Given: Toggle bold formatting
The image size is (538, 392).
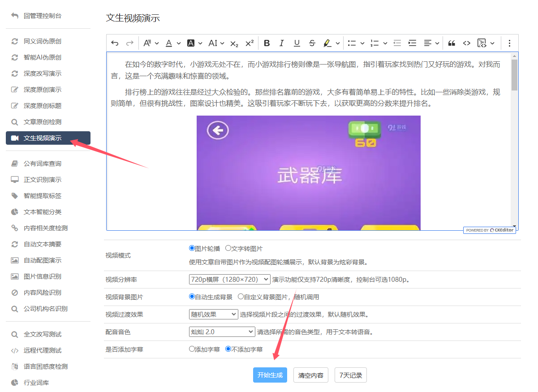Looking at the screenshot, I should 267,43.
